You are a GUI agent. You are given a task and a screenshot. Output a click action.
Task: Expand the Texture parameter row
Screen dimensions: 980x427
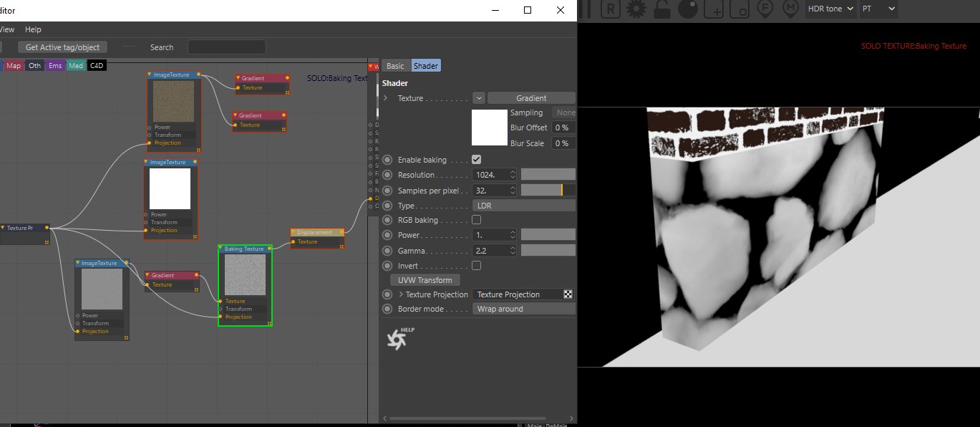click(x=387, y=98)
